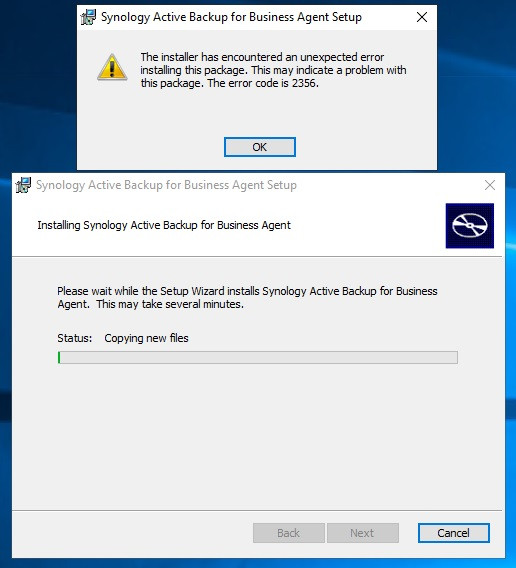Click the error dialog's title bar text

click(x=231, y=17)
